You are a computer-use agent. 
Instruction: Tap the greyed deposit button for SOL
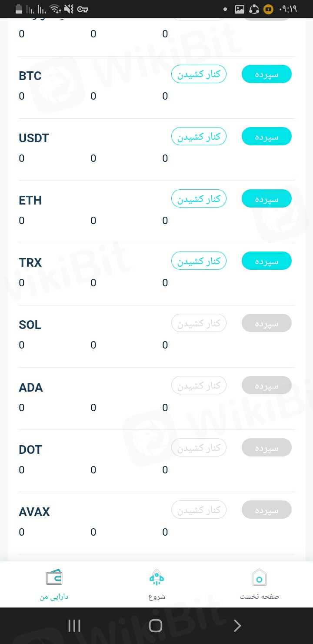[266, 323]
